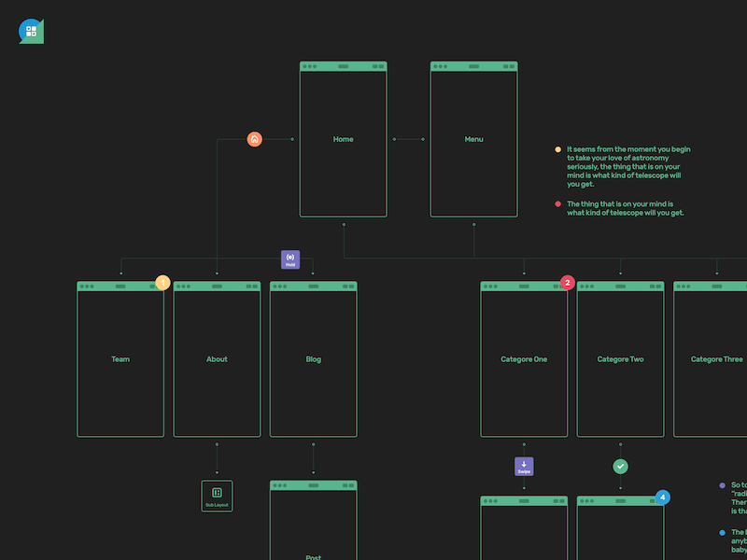Click the purple dot beside the lower note
The width and height of the screenshot is (747, 560).
pyautogui.click(x=722, y=485)
